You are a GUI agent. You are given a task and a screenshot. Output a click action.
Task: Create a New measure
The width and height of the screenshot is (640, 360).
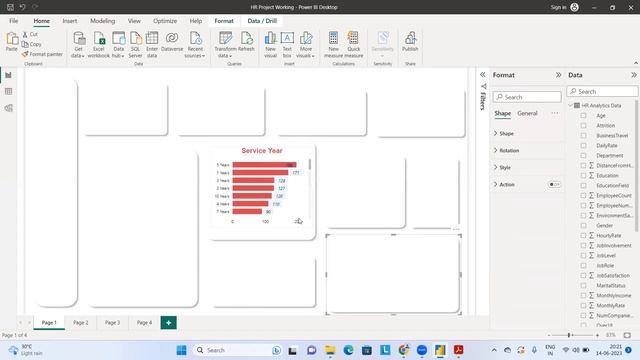coord(333,44)
